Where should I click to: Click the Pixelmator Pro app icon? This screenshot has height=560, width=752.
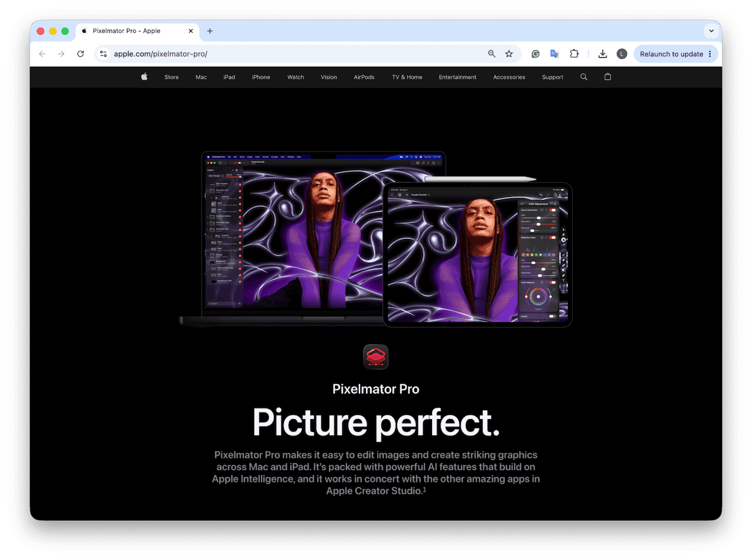376,357
